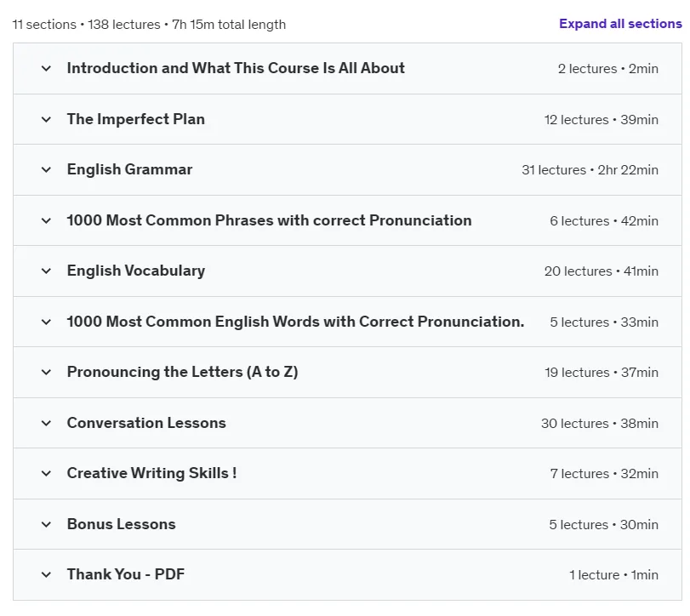Toggle chevron for Conversation Lessons
The image size is (690, 616).
point(46,423)
